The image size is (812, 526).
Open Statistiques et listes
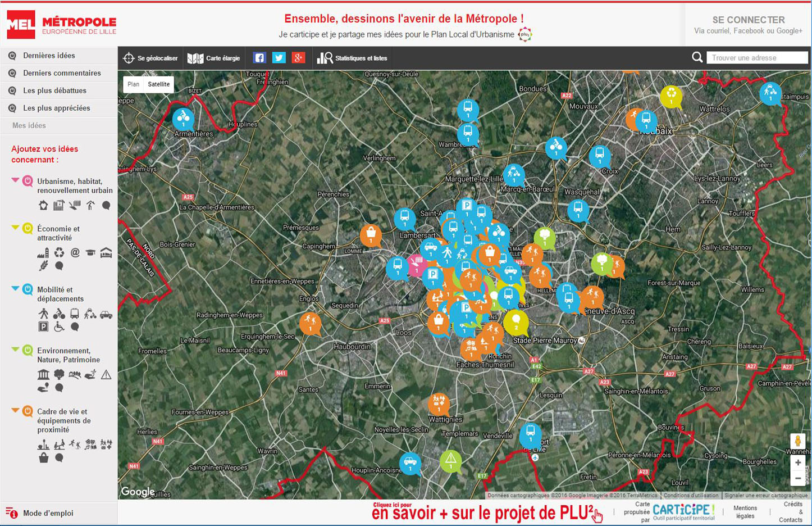[x=353, y=58]
